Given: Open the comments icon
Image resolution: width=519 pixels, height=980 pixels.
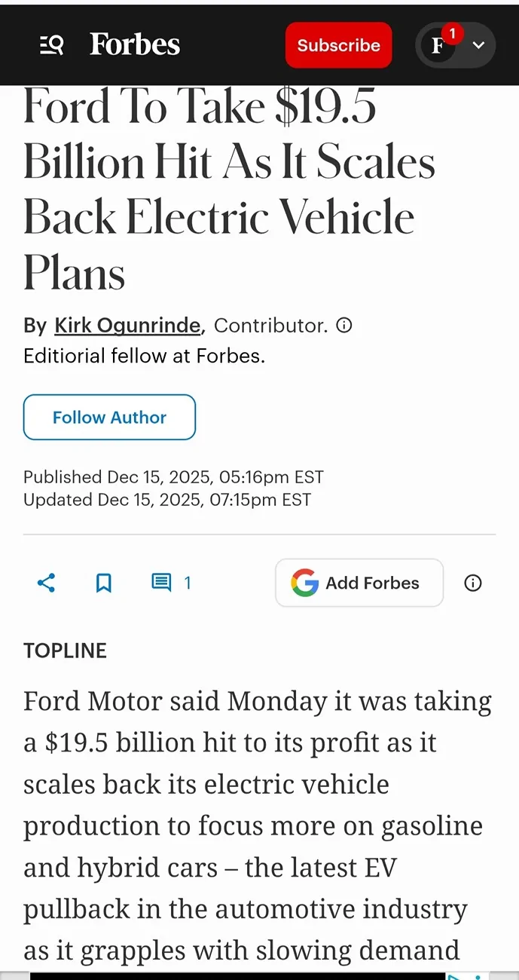Looking at the screenshot, I should coord(161,583).
